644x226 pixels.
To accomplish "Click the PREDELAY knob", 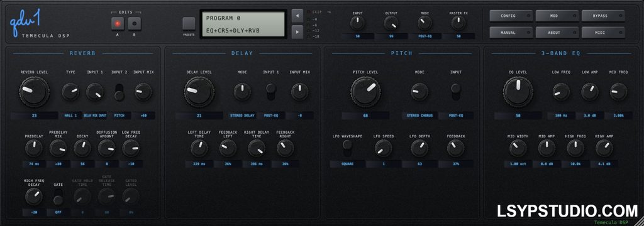I will tap(34, 148).
